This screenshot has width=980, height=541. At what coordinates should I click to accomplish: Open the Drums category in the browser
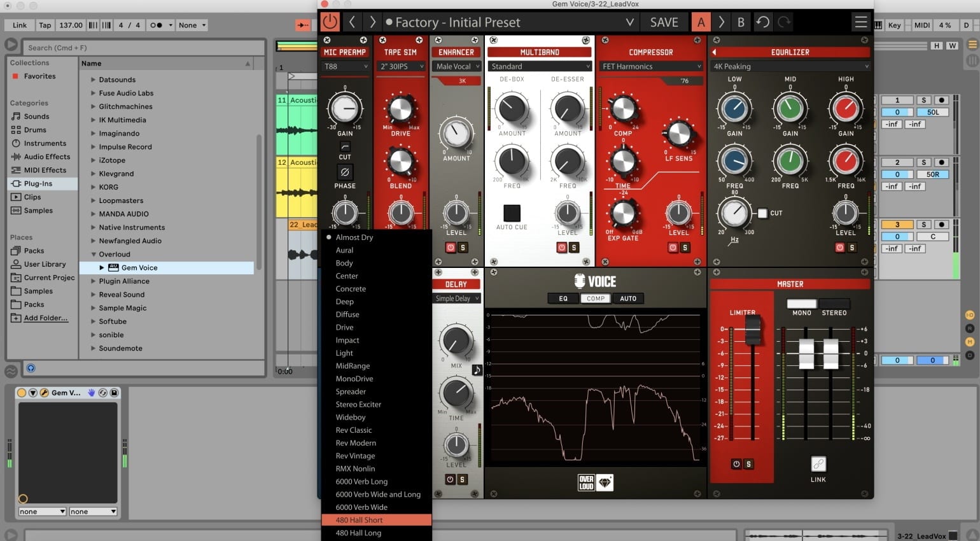pyautogui.click(x=35, y=130)
